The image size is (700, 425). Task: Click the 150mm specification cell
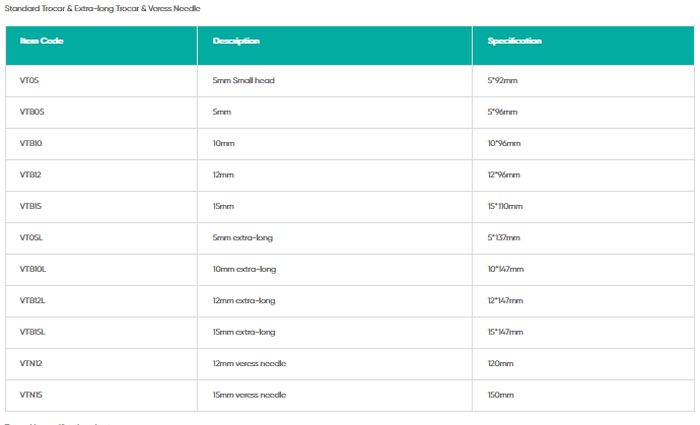pyautogui.click(x=501, y=395)
